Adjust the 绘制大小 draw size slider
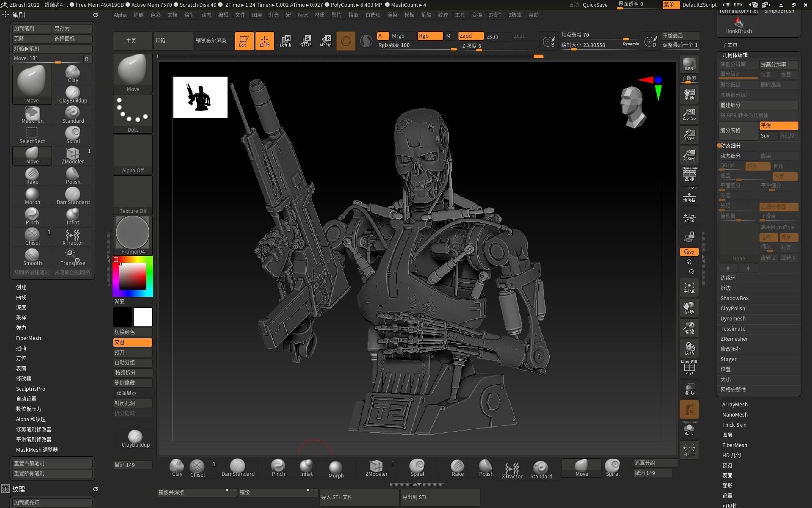This screenshot has height=508, width=812. click(x=600, y=45)
